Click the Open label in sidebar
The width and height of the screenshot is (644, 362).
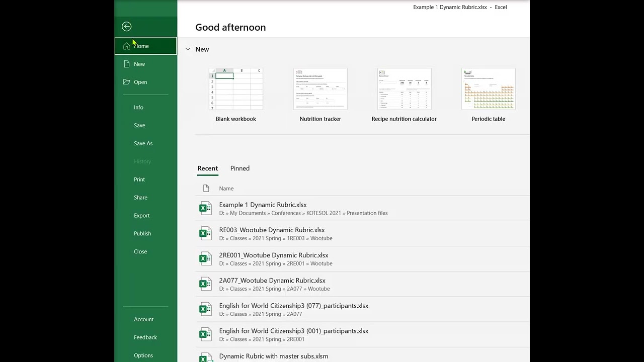tap(140, 82)
